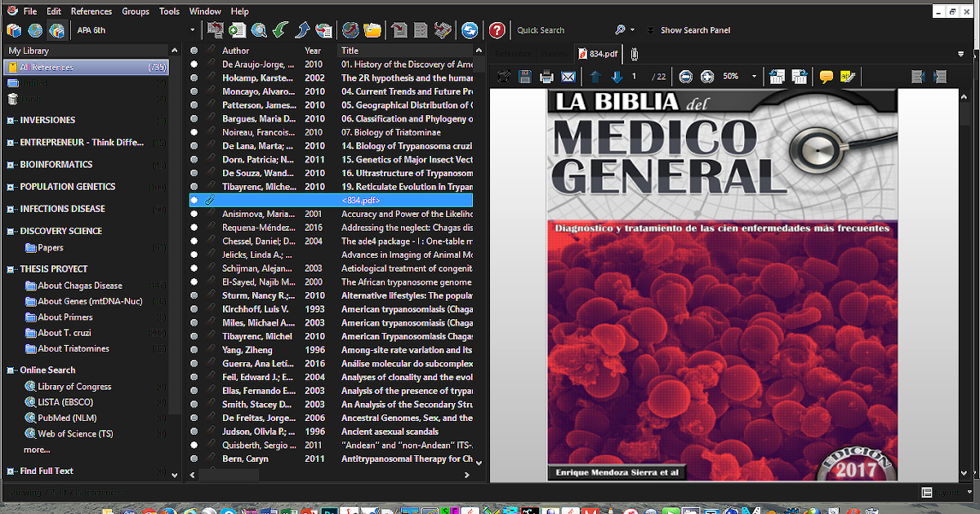Image resolution: width=980 pixels, height=514 pixels.
Task: Rotate PDF counter-clockwise icon
Action: click(x=777, y=77)
